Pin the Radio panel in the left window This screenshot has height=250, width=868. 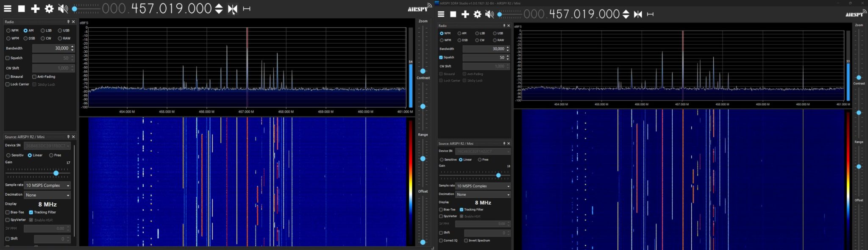point(68,22)
